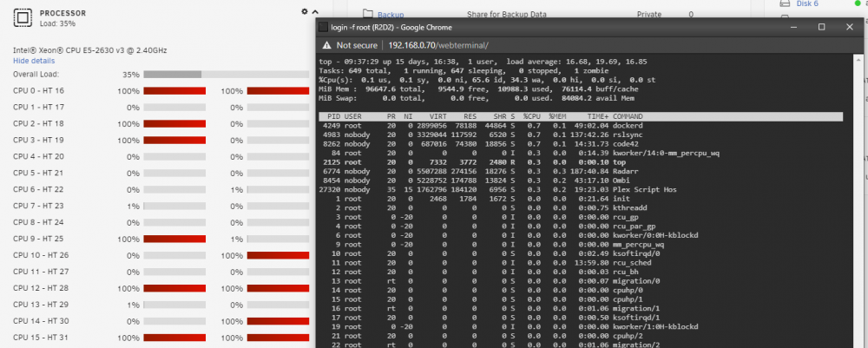The width and height of the screenshot is (868, 348).
Task: Click the terminal scrollbar up arrow
Action: point(858,60)
